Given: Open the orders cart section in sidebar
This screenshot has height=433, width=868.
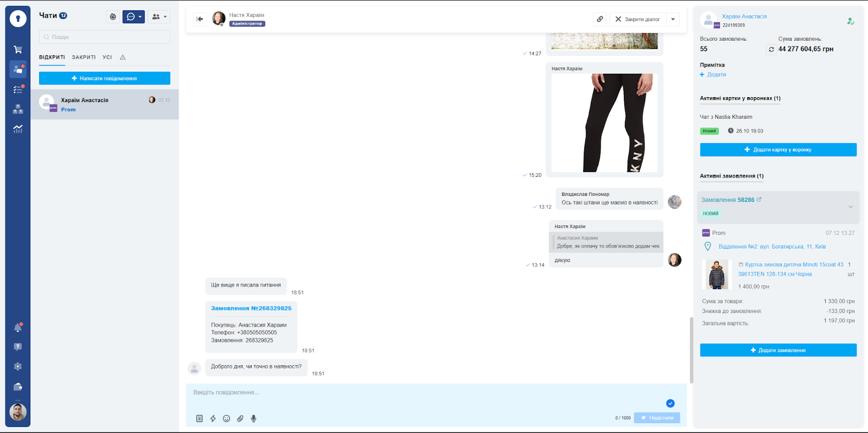Looking at the screenshot, I should pyautogui.click(x=18, y=49).
